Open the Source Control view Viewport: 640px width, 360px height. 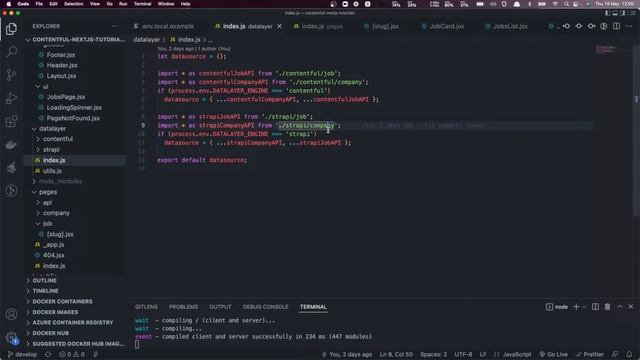[11, 75]
